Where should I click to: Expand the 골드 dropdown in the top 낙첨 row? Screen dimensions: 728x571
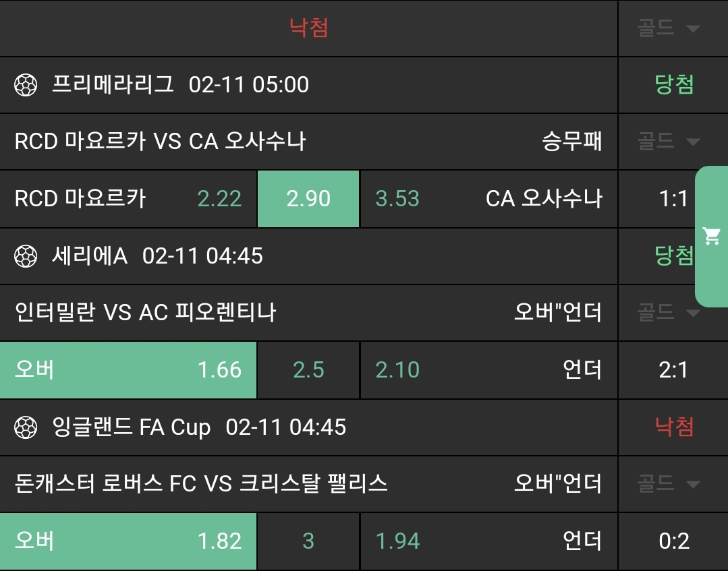(x=669, y=28)
